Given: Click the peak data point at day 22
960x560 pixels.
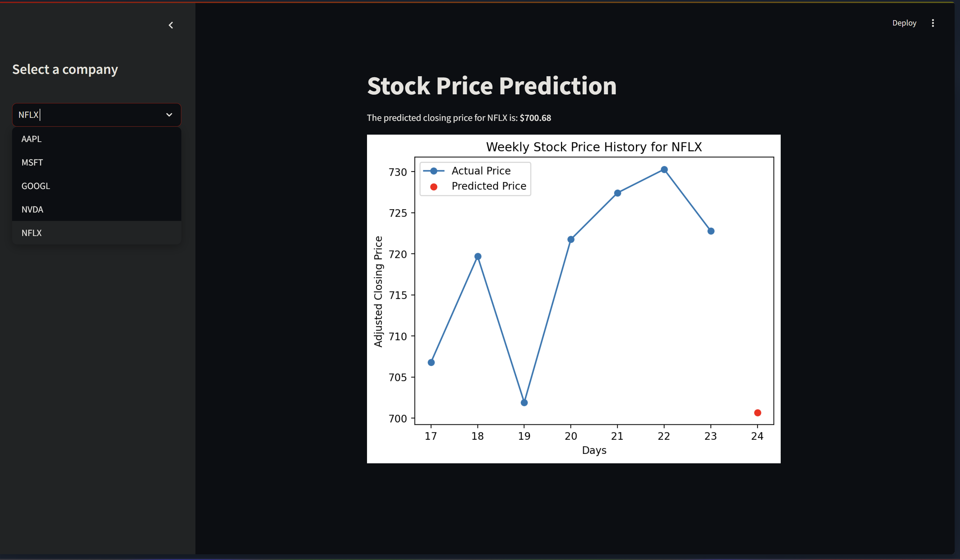Looking at the screenshot, I should [x=664, y=169].
